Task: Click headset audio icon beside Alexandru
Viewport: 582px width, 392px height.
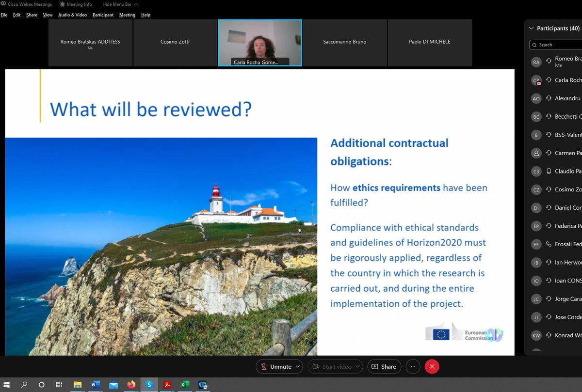Action: [x=549, y=98]
